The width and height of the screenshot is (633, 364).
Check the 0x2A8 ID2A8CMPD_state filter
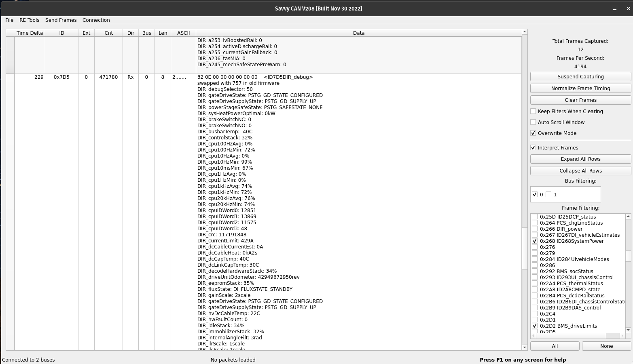point(535,290)
